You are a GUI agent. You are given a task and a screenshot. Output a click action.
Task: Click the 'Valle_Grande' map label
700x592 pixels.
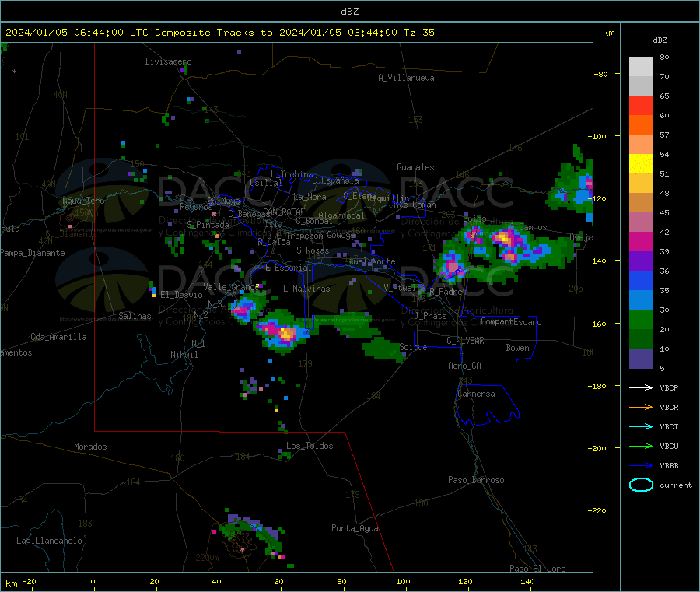[231, 286]
